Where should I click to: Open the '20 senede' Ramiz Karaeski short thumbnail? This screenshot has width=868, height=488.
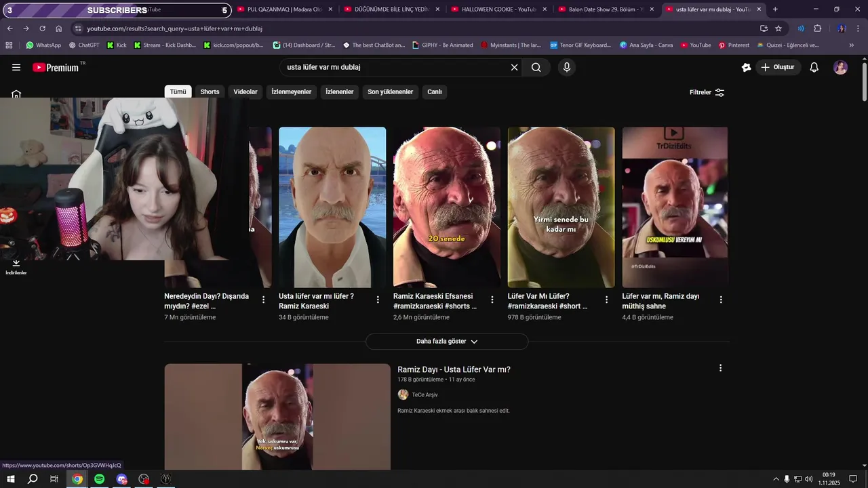[447, 207]
